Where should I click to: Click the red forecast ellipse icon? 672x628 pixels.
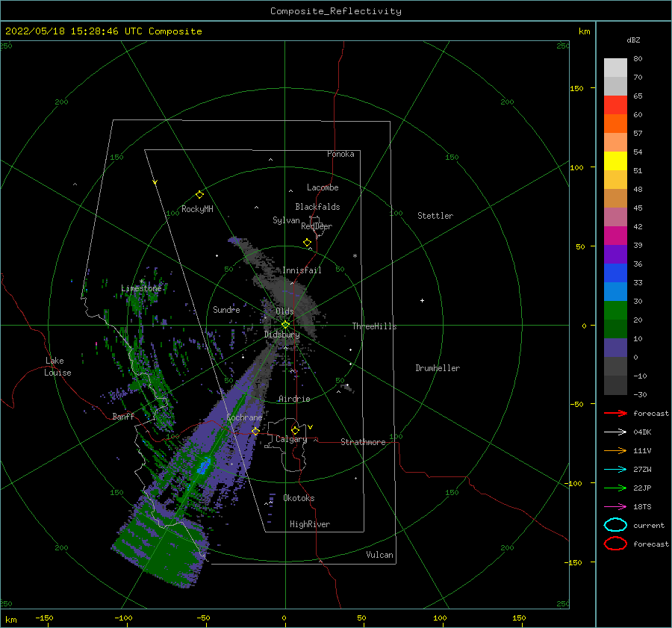click(x=615, y=544)
